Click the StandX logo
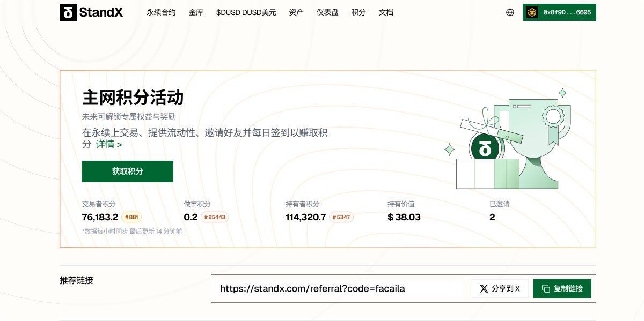Image resolution: width=644 pixels, height=321 pixels. click(x=91, y=12)
